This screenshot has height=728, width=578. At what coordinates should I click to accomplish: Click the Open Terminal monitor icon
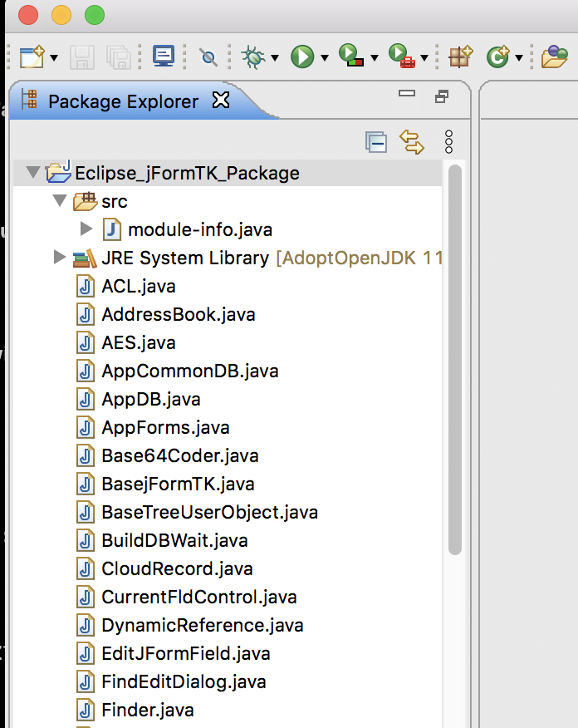(164, 57)
